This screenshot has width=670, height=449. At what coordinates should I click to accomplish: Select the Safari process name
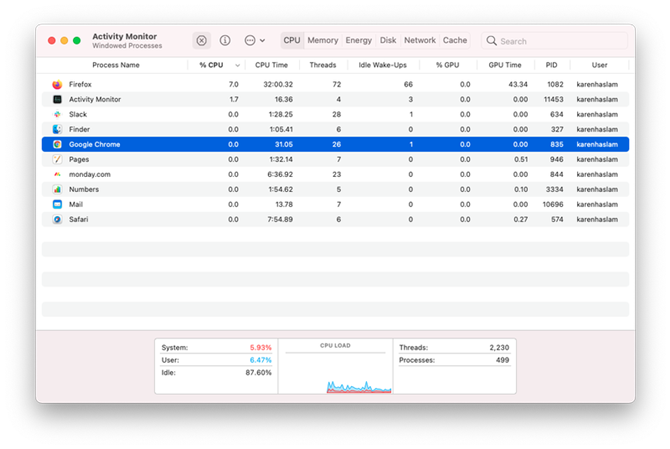click(79, 219)
